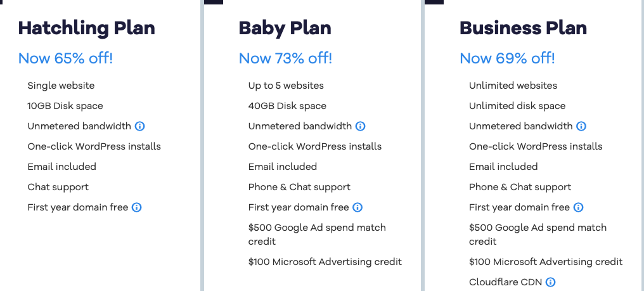
Task: Select the Hatchling Plan heading
Action: coord(87,29)
